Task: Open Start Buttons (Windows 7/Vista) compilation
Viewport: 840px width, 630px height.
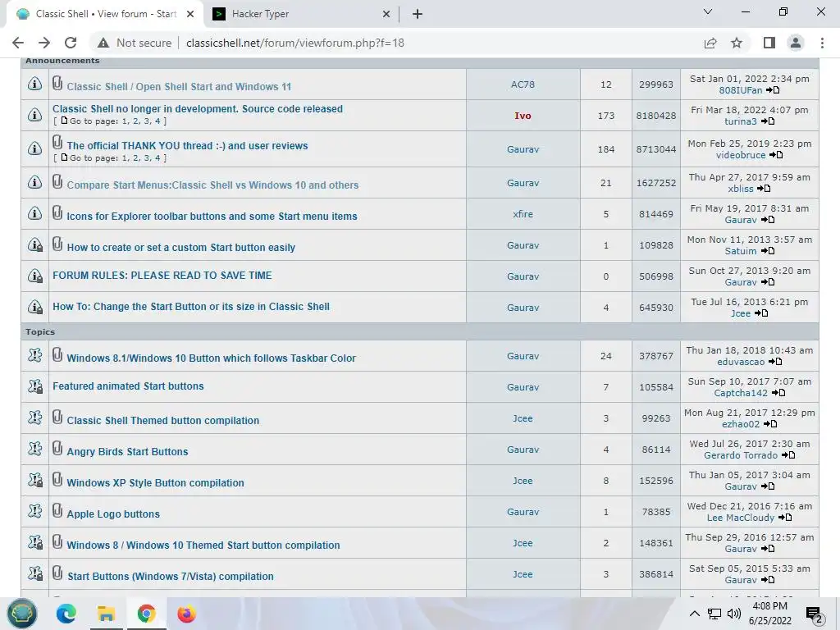Action: tap(171, 577)
